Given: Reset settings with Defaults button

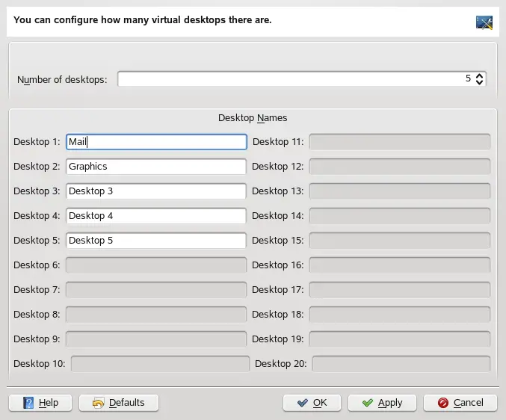Looking at the screenshot, I should pos(118,403).
